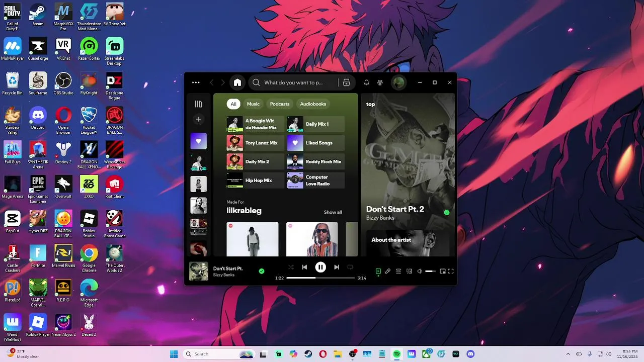
Task: Open the Tory Lanez Mix tile
Action: point(256,143)
